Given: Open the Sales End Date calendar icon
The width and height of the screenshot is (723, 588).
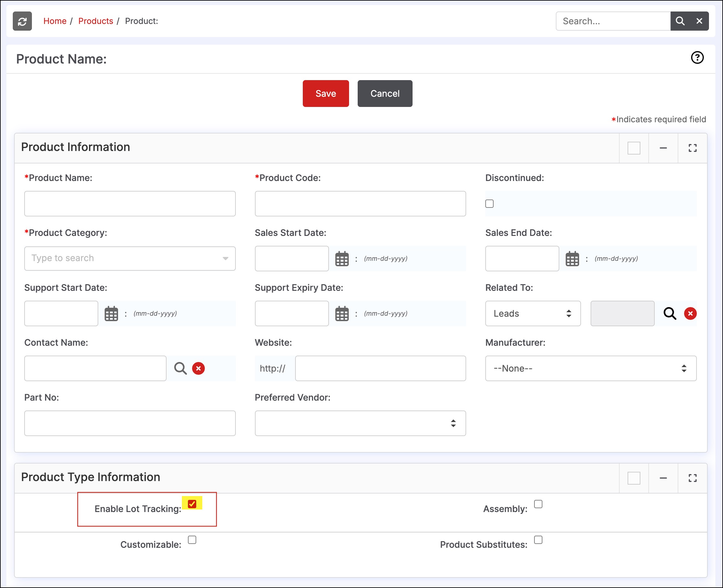Looking at the screenshot, I should click(572, 259).
